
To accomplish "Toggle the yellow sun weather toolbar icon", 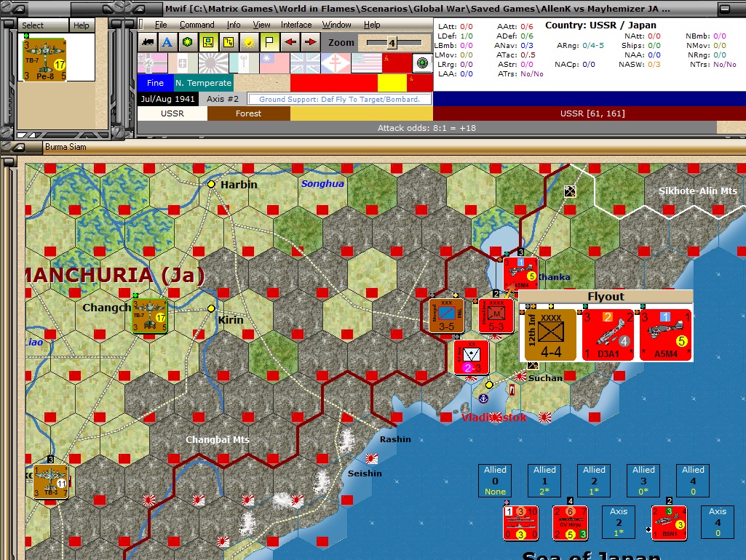I will point(249,42).
